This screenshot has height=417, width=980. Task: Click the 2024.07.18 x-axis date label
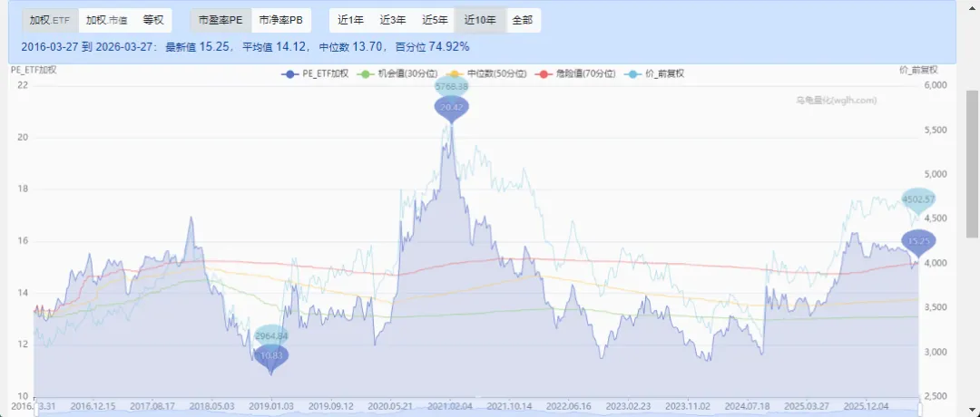pos(746,405)
